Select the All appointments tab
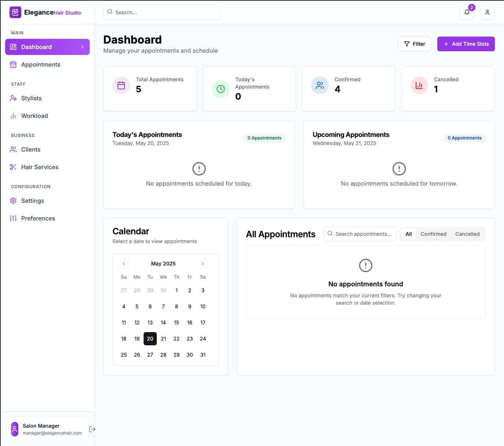The image size is (504, 446). point(409,234)
